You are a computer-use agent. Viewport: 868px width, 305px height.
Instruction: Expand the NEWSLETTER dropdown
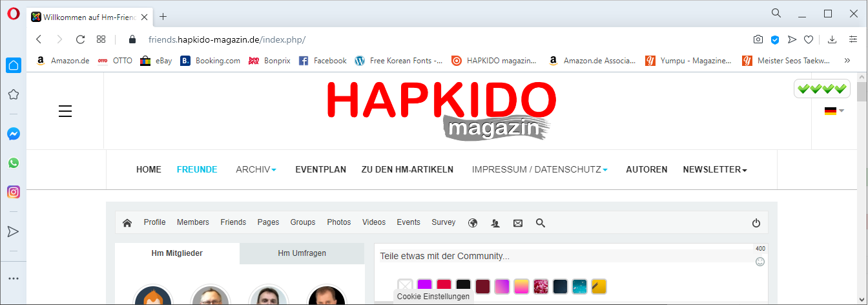point(715,169)
